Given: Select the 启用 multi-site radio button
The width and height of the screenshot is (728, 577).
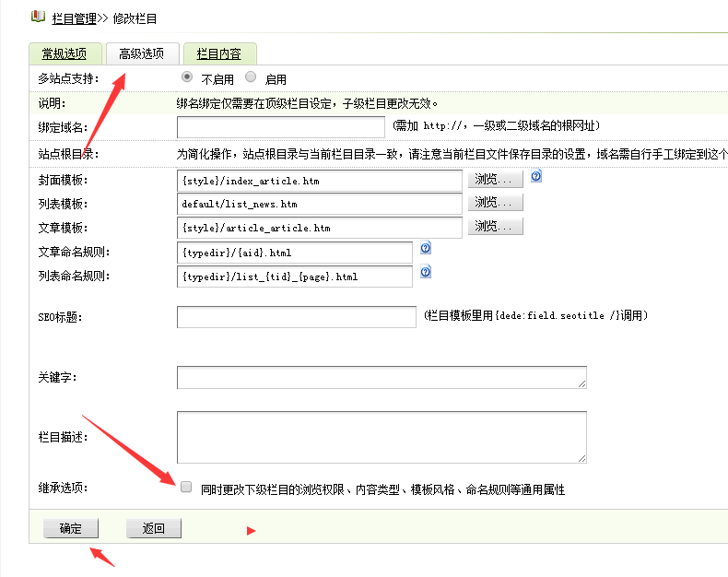Looking at the screenshot, I should [x=251, y=78].
